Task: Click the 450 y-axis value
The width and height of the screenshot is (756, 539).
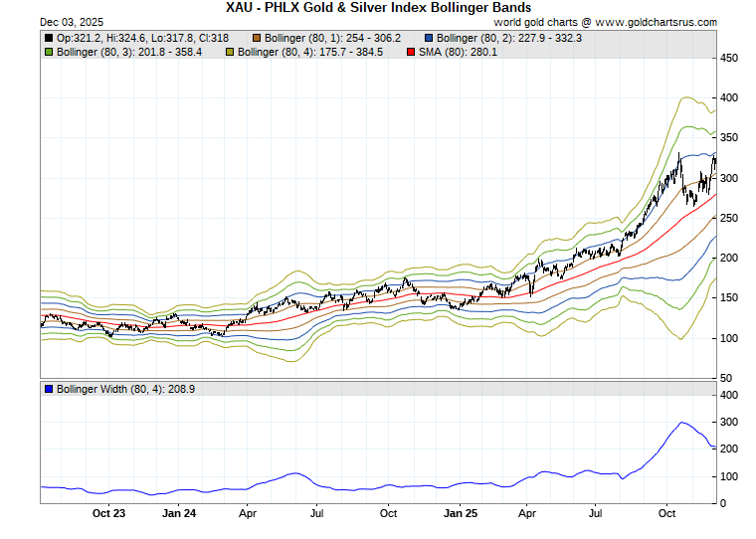Action: 730,59
